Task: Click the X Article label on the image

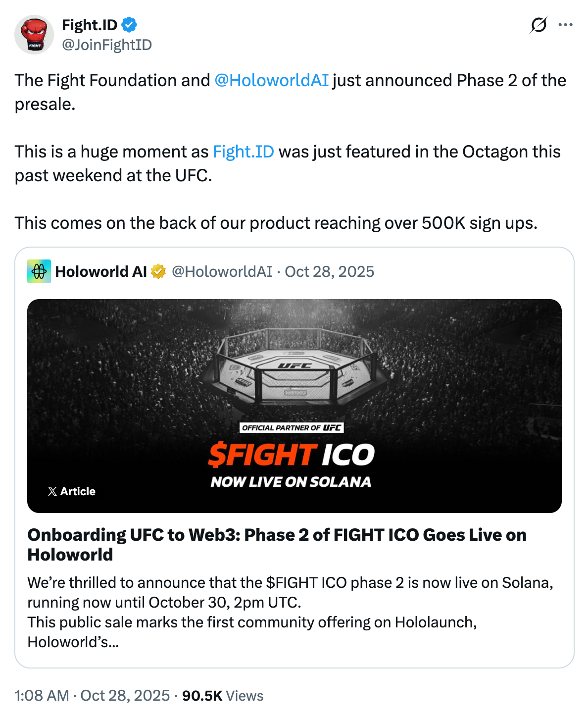Action: 72,491
